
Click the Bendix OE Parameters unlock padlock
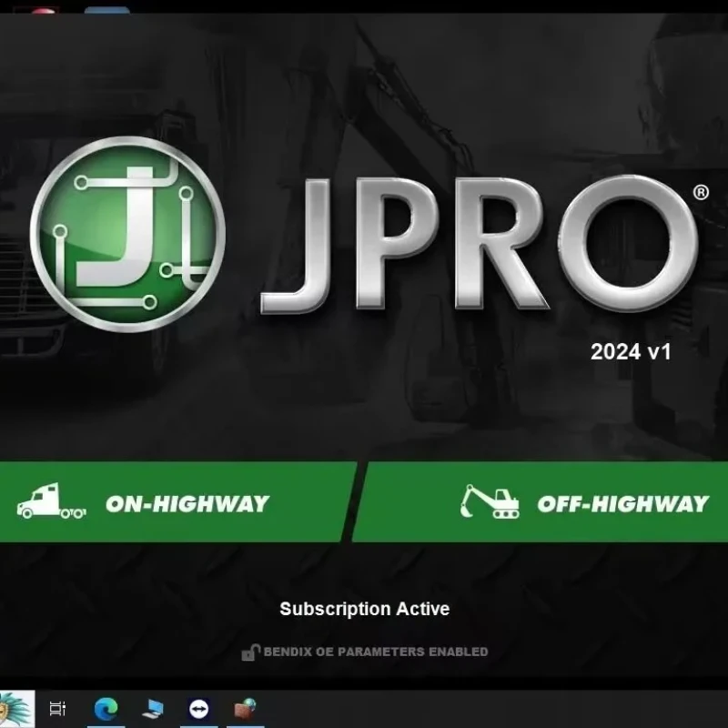point(251,652)
